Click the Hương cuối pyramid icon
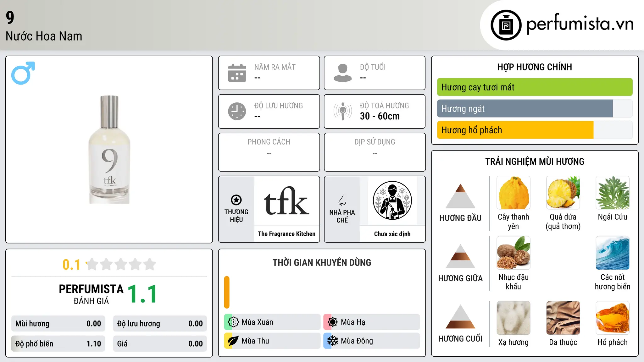 coord(460,316)
